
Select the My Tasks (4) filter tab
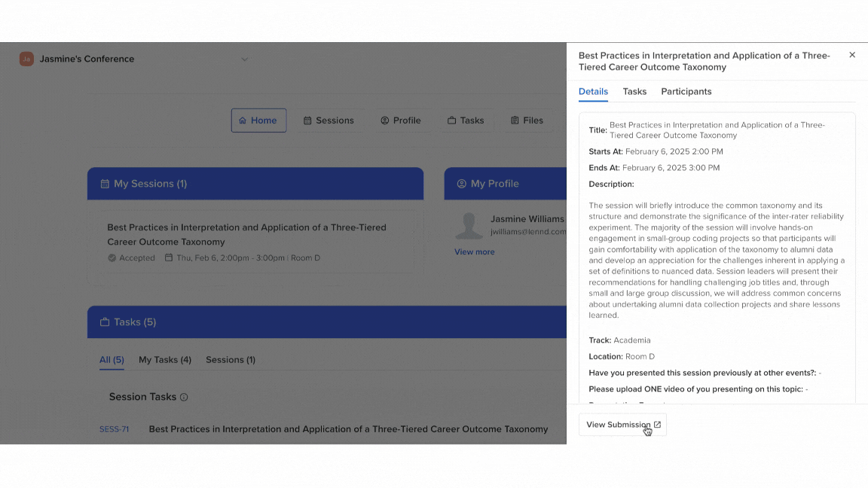click(x=165, y=360)
